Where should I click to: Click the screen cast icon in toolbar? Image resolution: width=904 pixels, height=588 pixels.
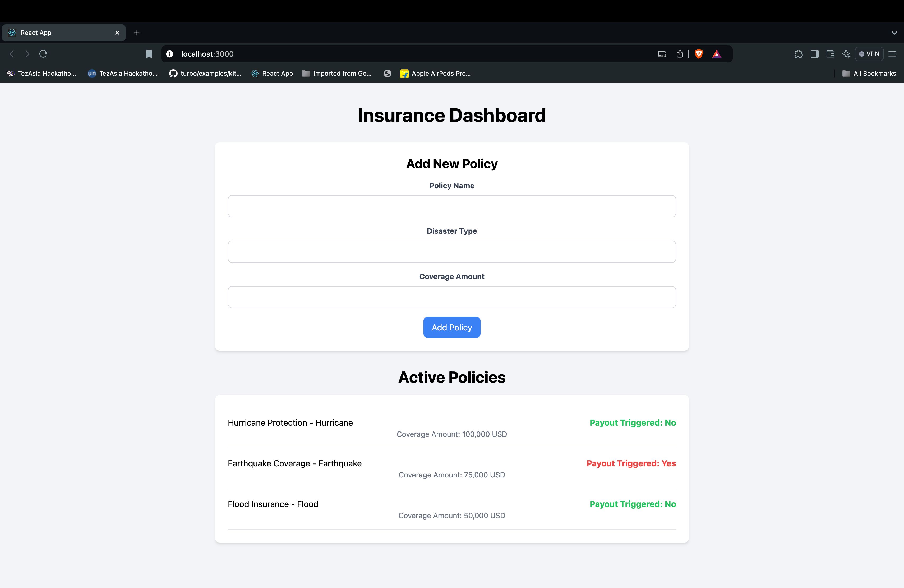point(662,54)
